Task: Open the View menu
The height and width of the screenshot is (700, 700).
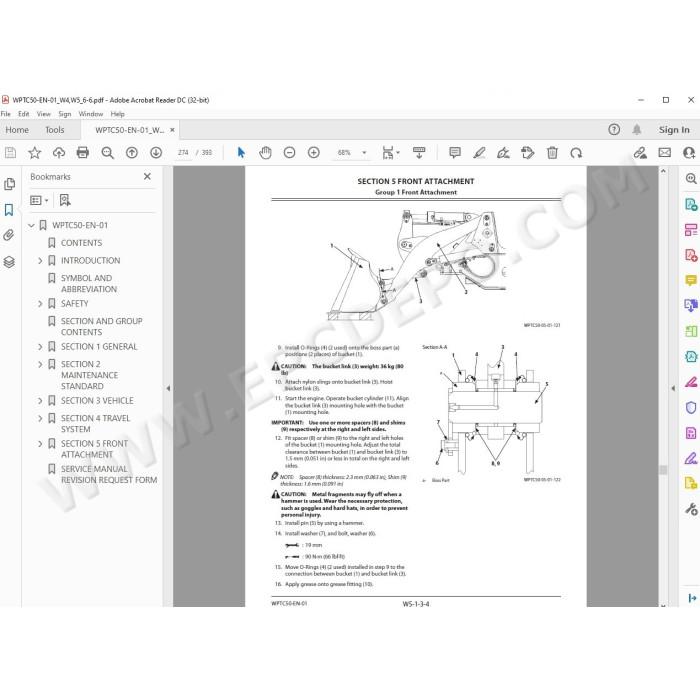Action: (43, 114)
